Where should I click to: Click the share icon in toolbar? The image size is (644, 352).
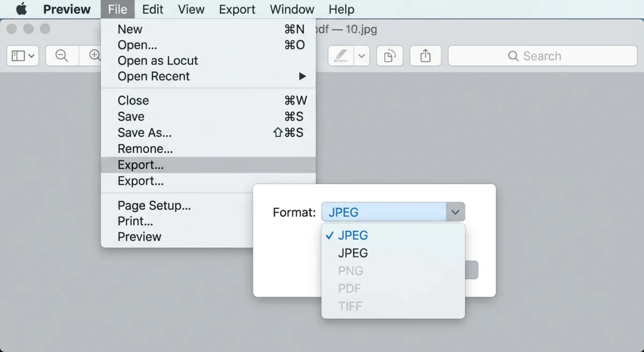[426, 56]
